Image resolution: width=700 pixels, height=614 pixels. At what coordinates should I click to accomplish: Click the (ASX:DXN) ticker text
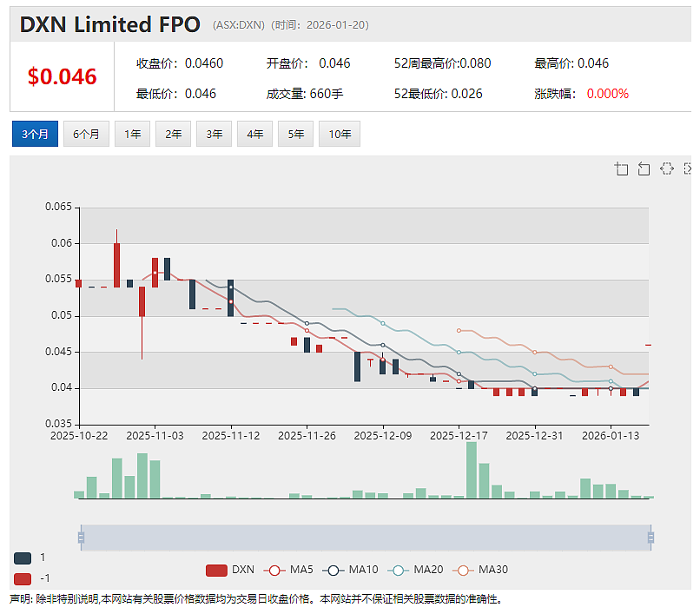tap(239, 25)
